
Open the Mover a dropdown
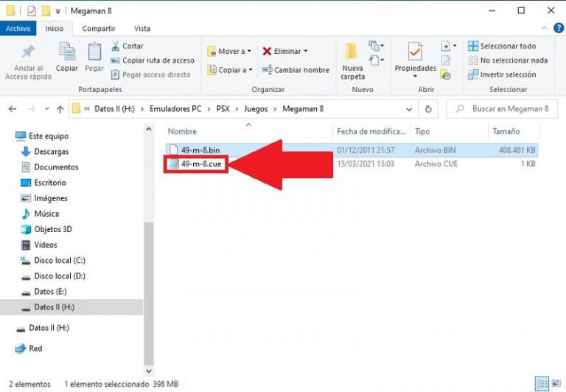pyautogui.click(x=229, y=52)
